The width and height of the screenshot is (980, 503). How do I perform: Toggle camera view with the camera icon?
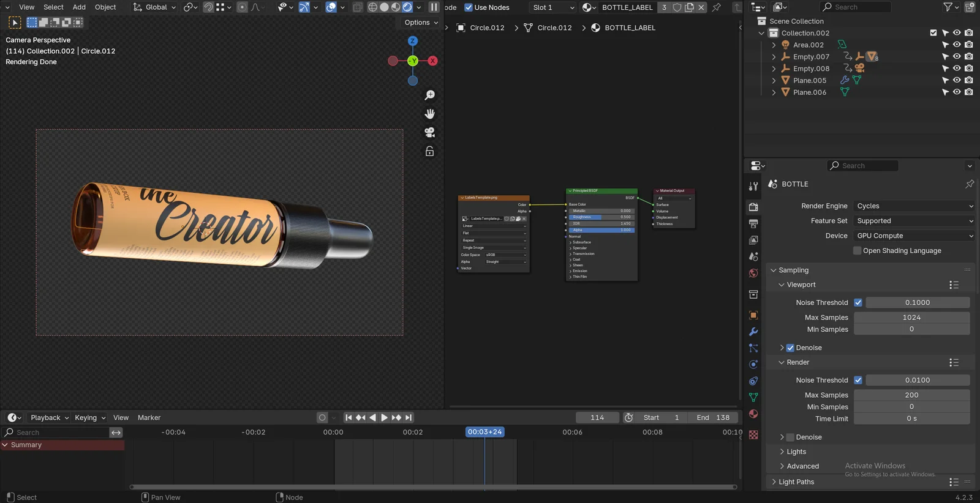click(x=430, y=132)
